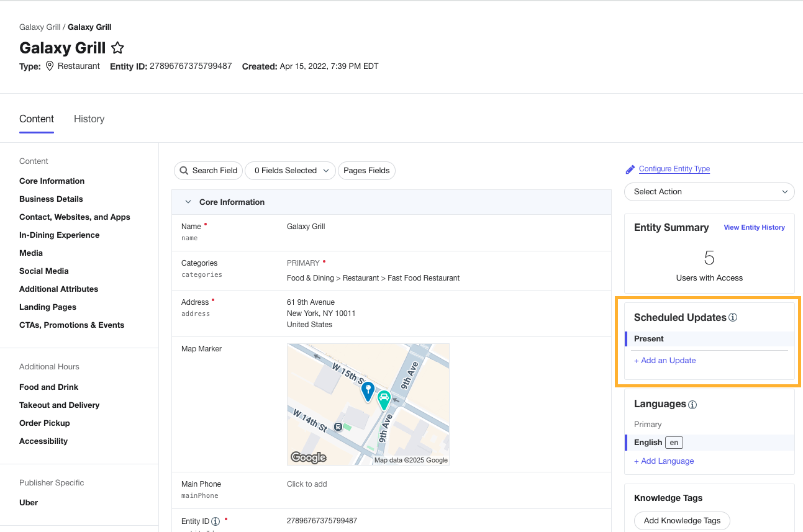Click the pencil icon beside Configure Entity Type

tap(630, 169)
